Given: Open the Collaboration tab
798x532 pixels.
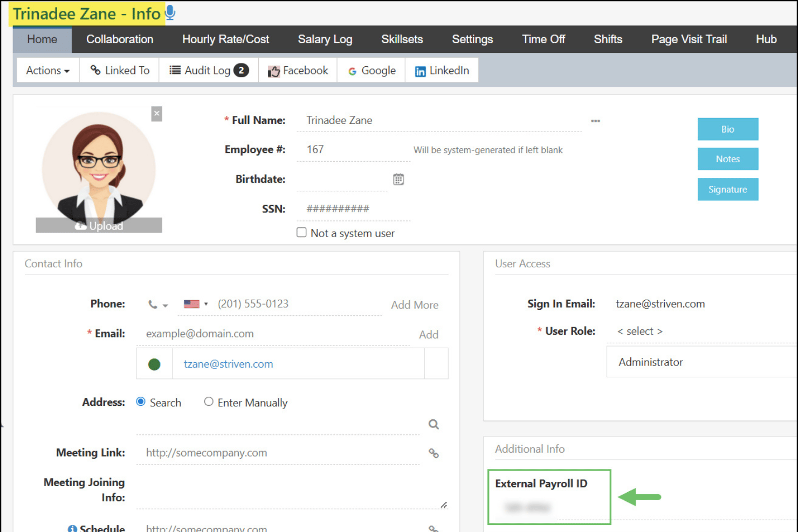Looking at the screenshot, I should tap(120, 39).
